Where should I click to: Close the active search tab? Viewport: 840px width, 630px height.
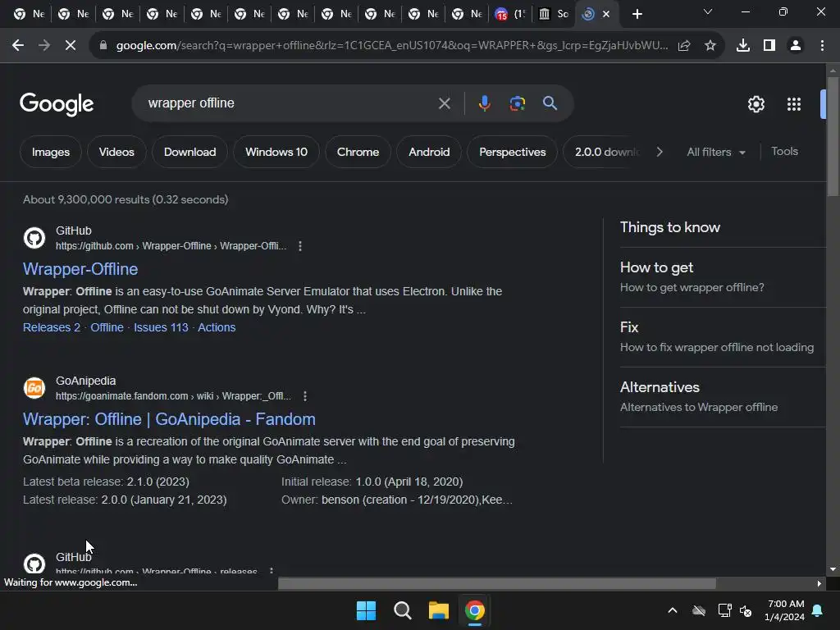(606, 14)
